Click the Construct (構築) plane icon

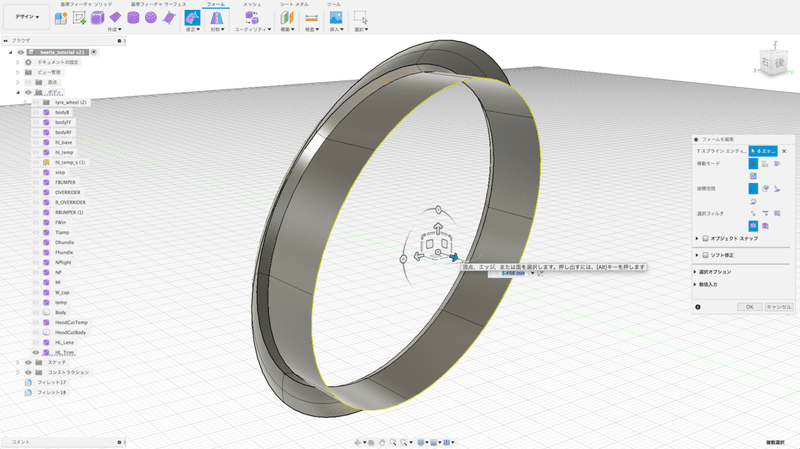tap(287, 18)
